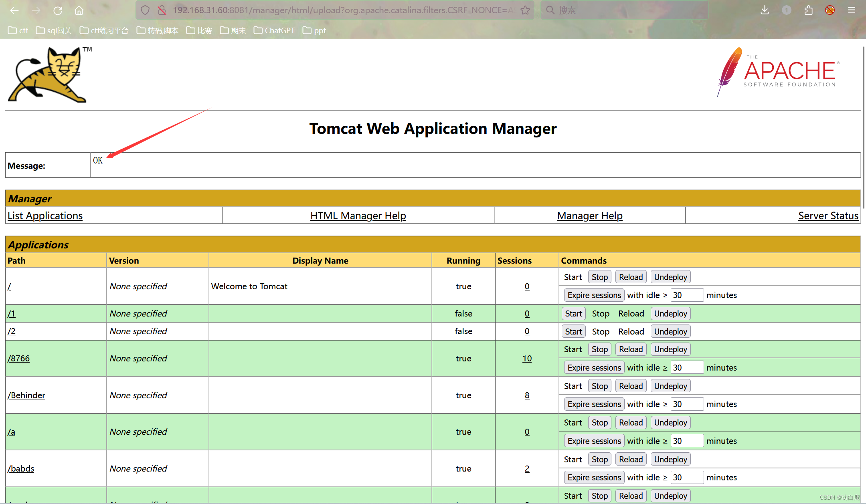Open the downloads panel
The width and height of the screenshot is (866, 504).
point(765,10)
